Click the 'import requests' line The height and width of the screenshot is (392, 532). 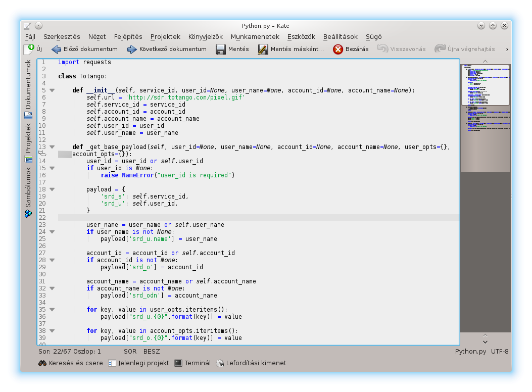[x=84, y=62]
